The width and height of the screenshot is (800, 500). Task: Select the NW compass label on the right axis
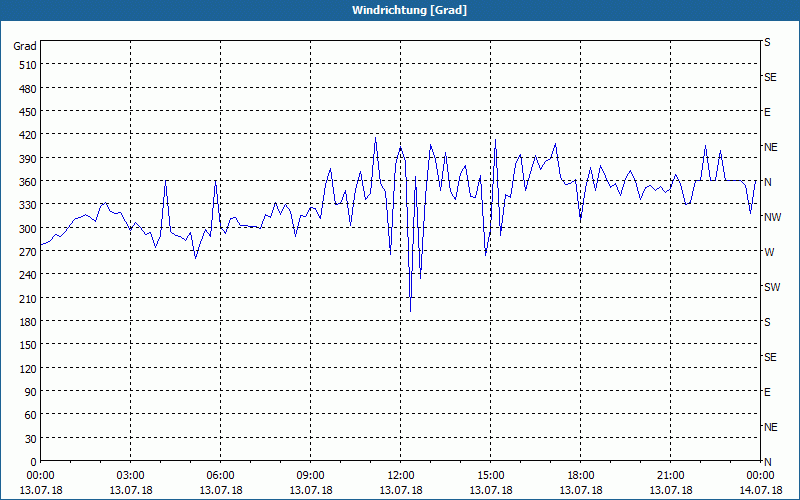click(x=772, y=217)
